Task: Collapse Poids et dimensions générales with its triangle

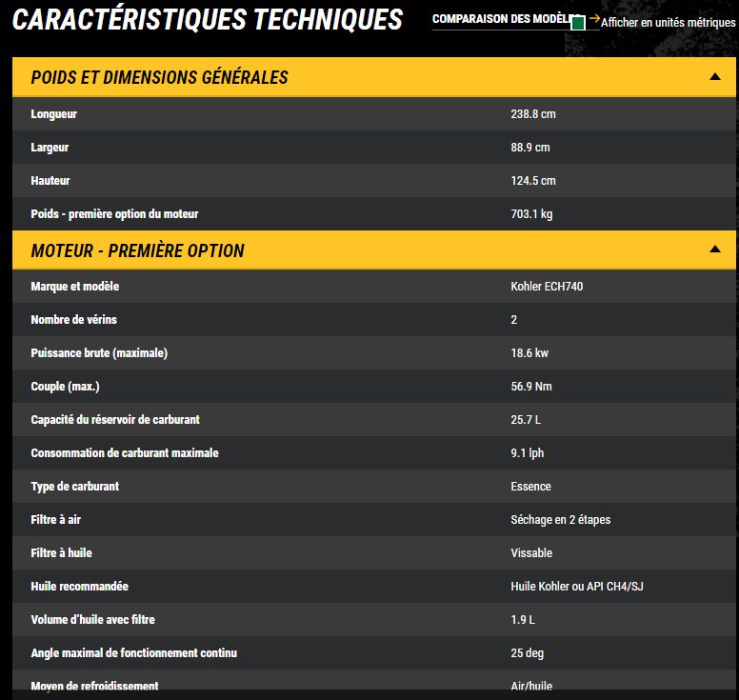Action: [x=715, y=77]
